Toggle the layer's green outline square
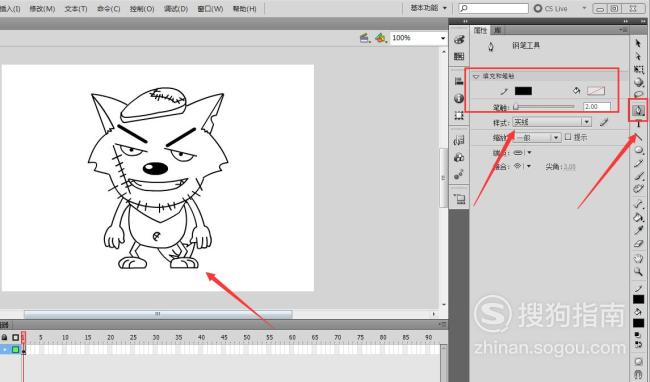 (x=15, y=350)
